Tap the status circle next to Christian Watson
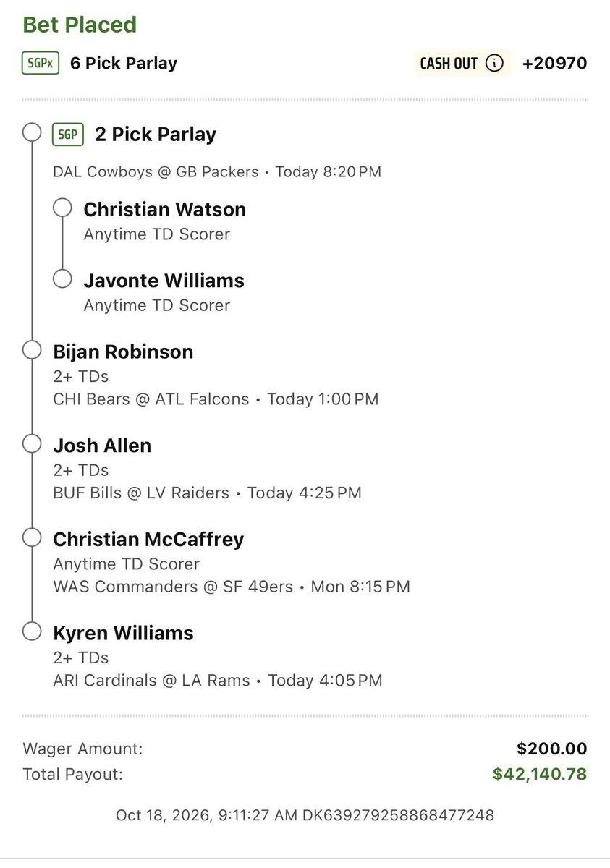610x868 pixels. (x=63, y=208)
